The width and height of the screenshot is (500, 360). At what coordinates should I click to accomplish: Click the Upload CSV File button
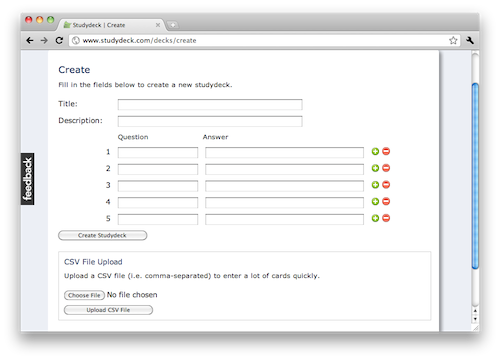(108, 310)
